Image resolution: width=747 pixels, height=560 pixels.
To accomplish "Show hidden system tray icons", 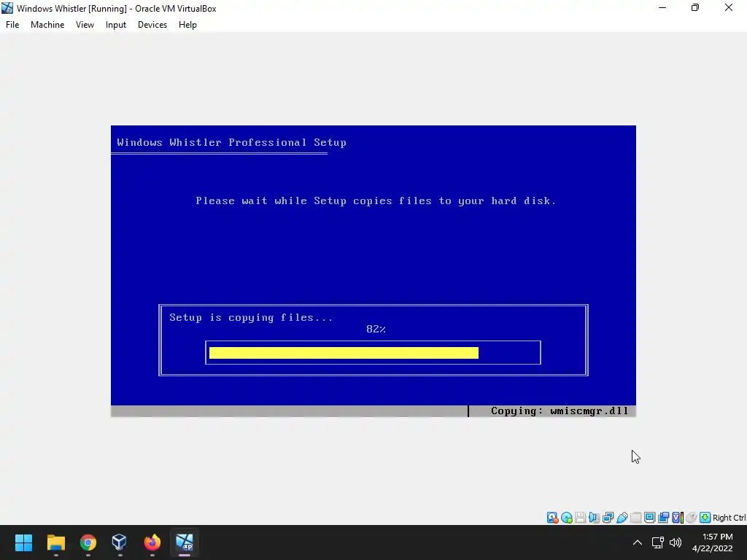I will [x=638, y=542].
